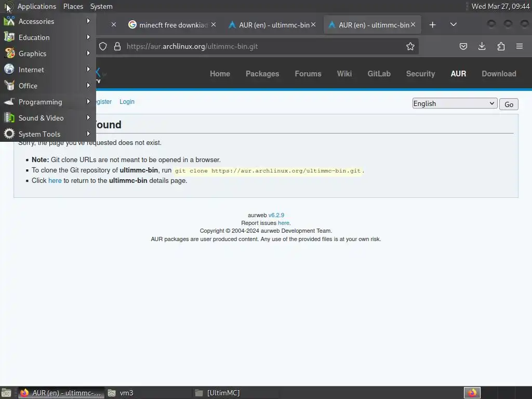
Task: Open a new browser tab
Action: click(432, 25)
